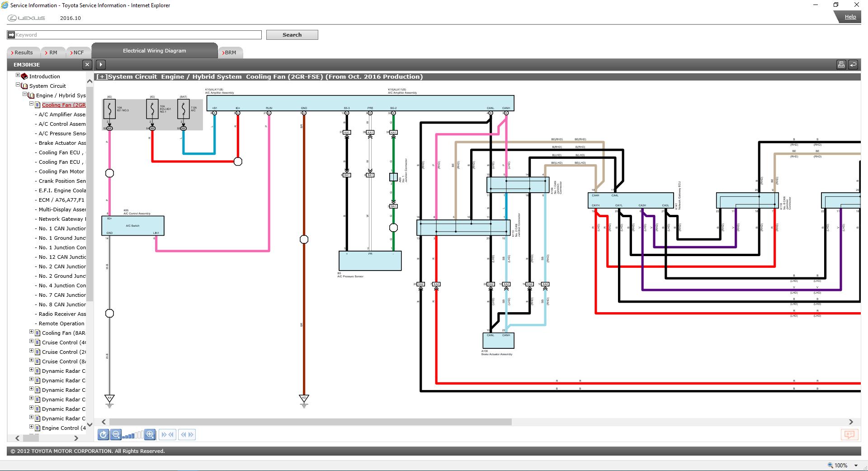Screen dimensions: 868x471
Task: Open the Help link
Action: click(850, 17)
